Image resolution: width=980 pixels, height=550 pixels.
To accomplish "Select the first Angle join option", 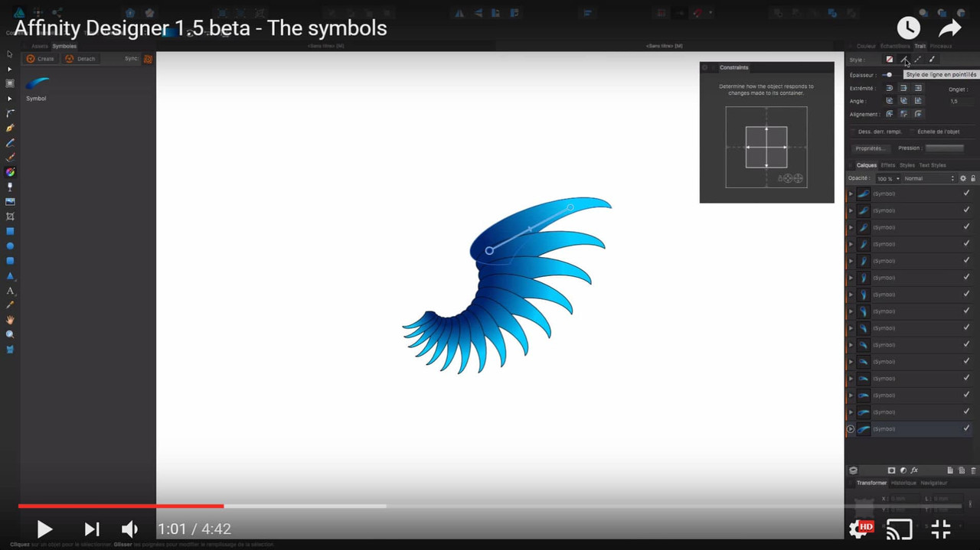I will pyautogui.click(x=890, y=101).
